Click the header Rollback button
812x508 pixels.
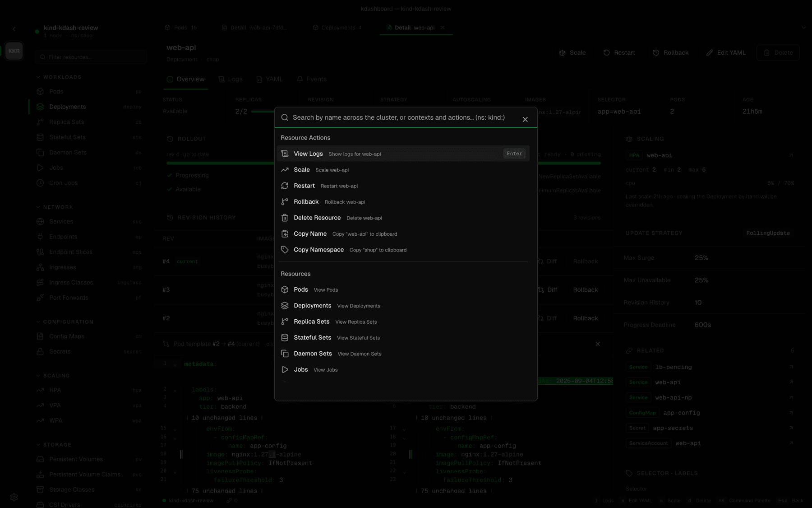[670, 52]
